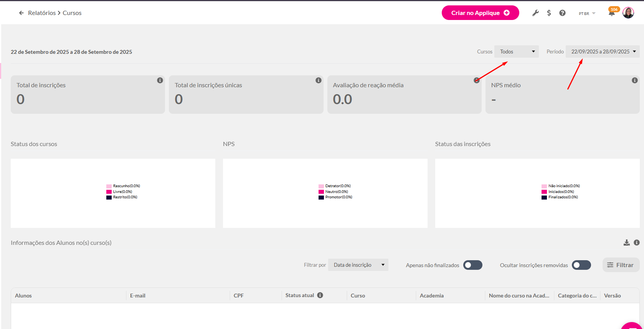Open the notifications bell
This screenshot has height=329, width=644.
(611, 13)
